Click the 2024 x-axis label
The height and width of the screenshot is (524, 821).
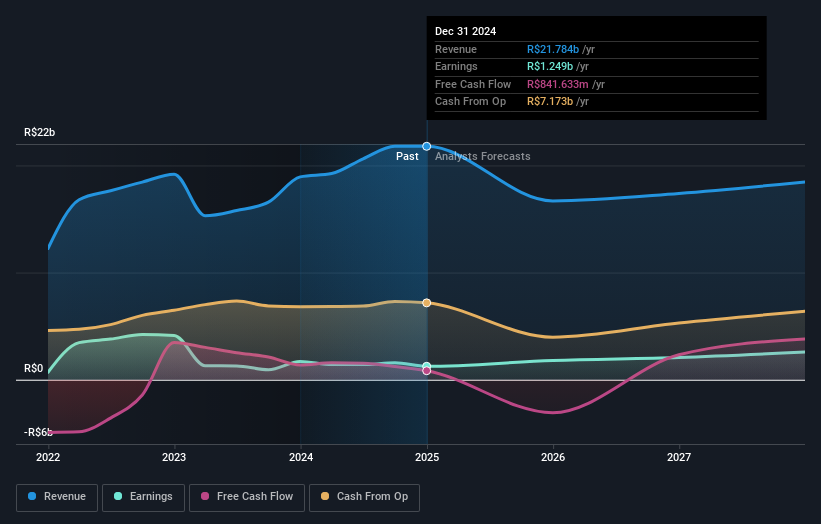tap(301, 458)
